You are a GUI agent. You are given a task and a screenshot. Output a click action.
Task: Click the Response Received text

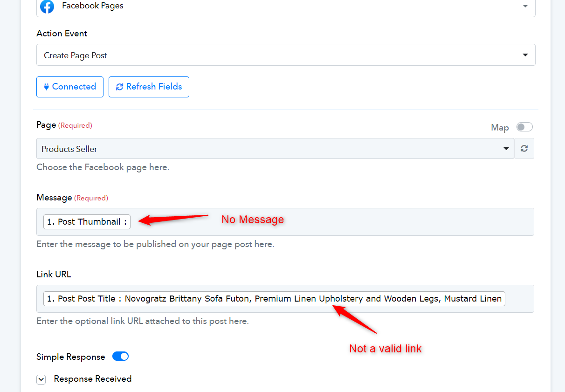tap(93, 379)
